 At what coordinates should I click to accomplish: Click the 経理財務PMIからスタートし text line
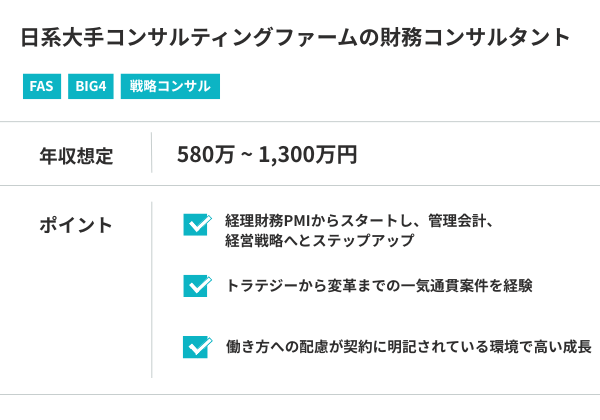coord(356,220)
